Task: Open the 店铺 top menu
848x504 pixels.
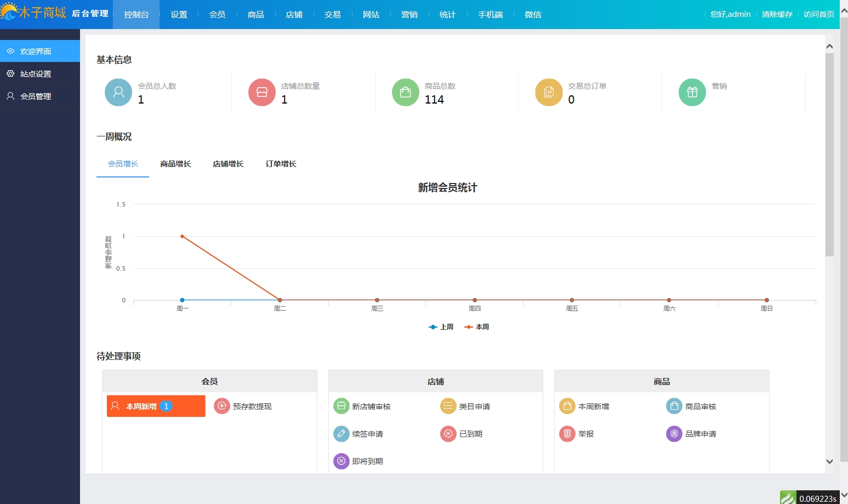Action: (294, 15)
